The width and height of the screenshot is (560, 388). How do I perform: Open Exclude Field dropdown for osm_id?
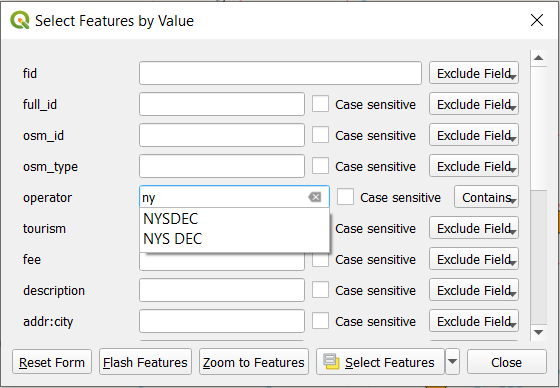click(474, 135)
